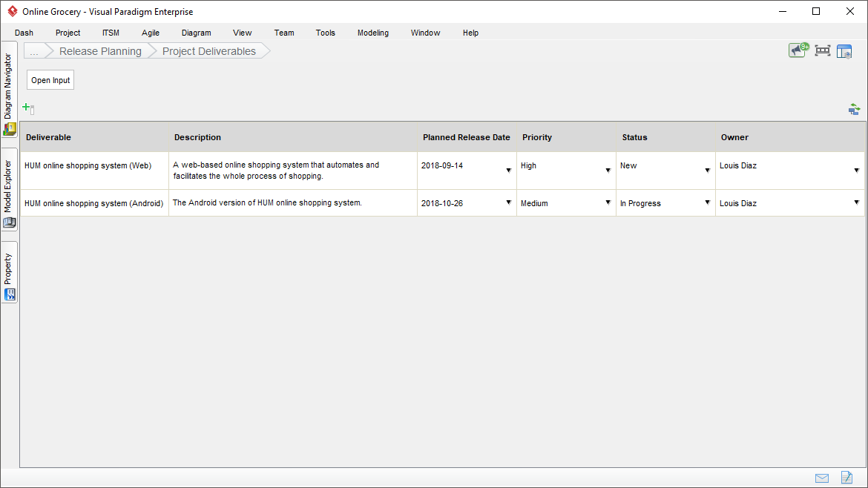Close the Visual Paradigm window
The width and height of the screenshot is (868, 488).
[x=850, y=11]
